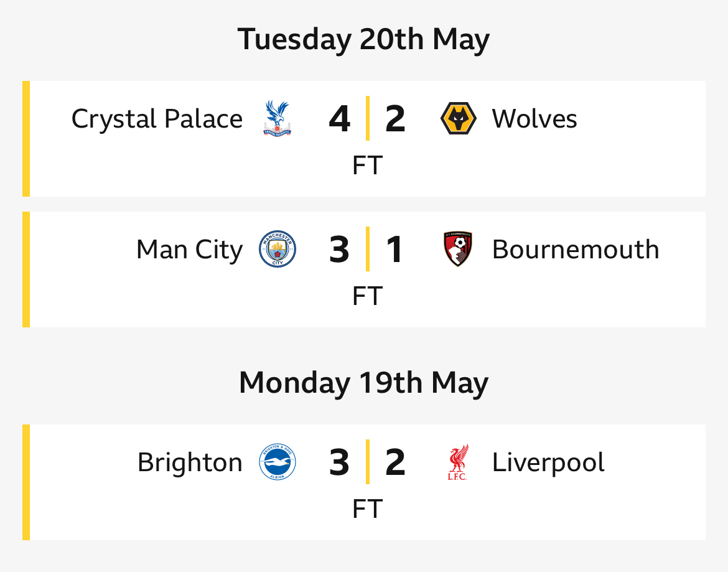Click the Manchester City club crest
Viewport: 728px width, 572px height.
pos(277,249)
